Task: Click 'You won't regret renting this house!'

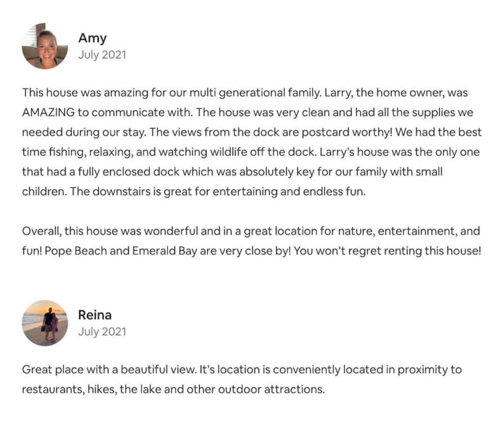Action: pyautogui.click(x=387, y=251)
